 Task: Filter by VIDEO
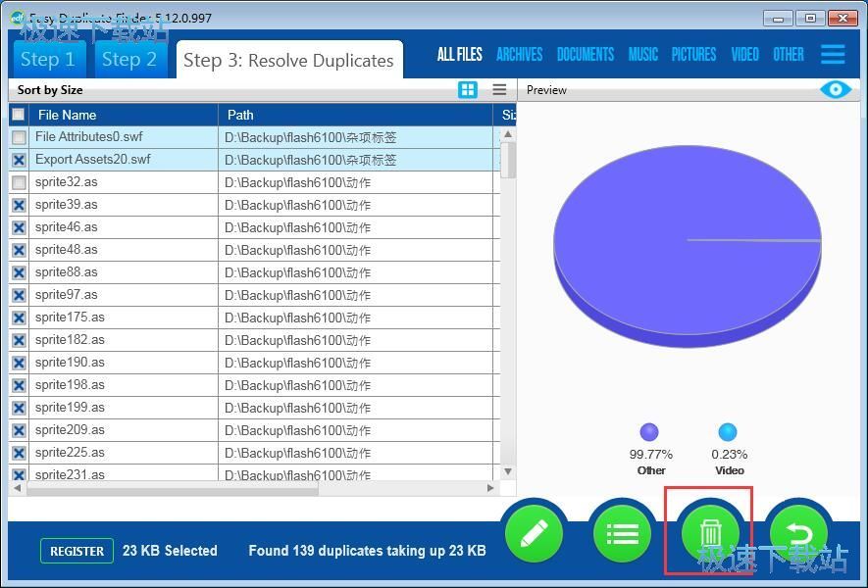[744, 54]
